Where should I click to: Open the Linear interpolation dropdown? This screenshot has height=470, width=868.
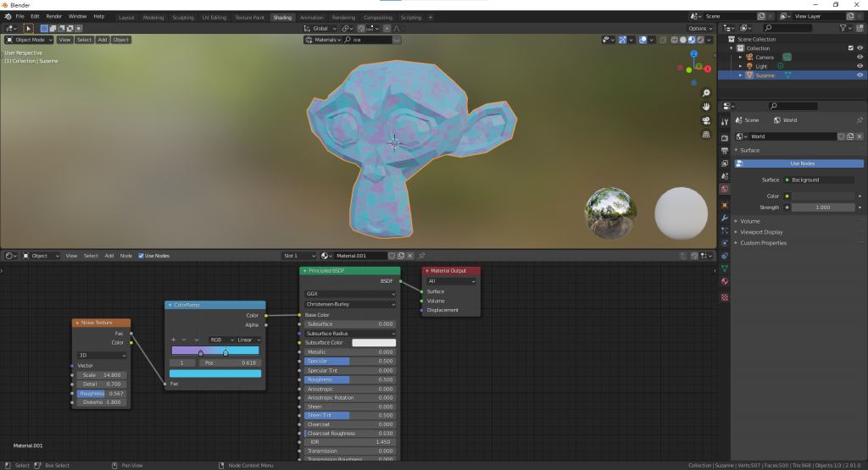(248, 340)
